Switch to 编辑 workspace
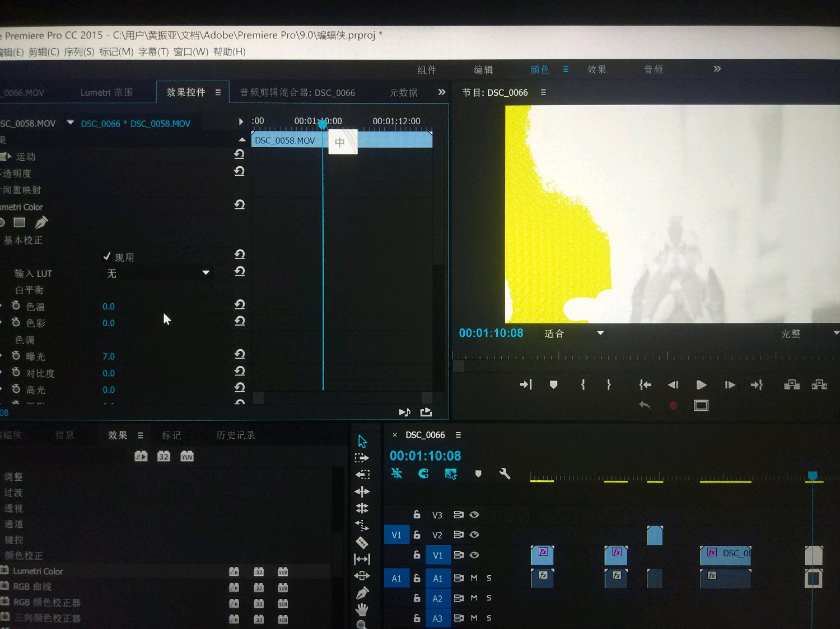Screen dimensions: 840x629 click(483, 70)
